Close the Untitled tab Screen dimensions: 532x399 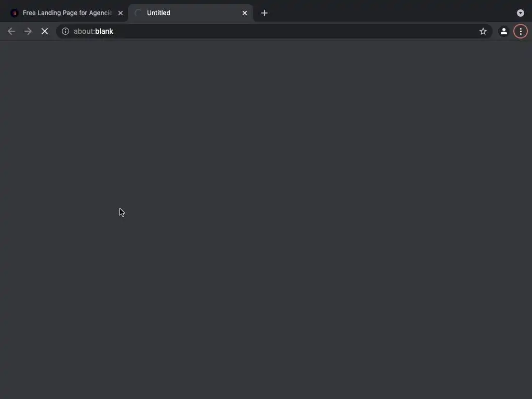click(245, 13)
